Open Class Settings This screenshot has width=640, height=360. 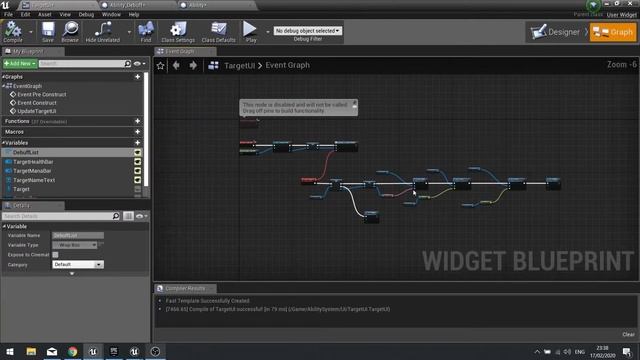pyautogui.click(x=178, y=32)
